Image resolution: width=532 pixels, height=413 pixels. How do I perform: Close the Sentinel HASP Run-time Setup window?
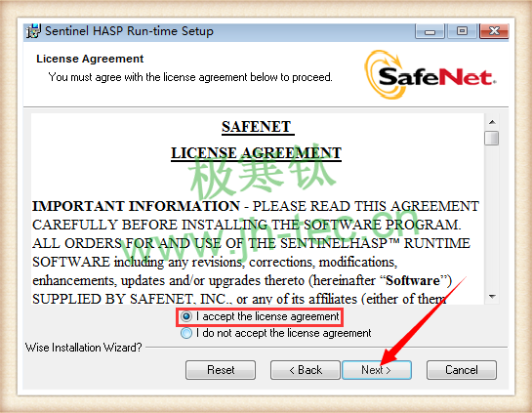click(494, 31)
